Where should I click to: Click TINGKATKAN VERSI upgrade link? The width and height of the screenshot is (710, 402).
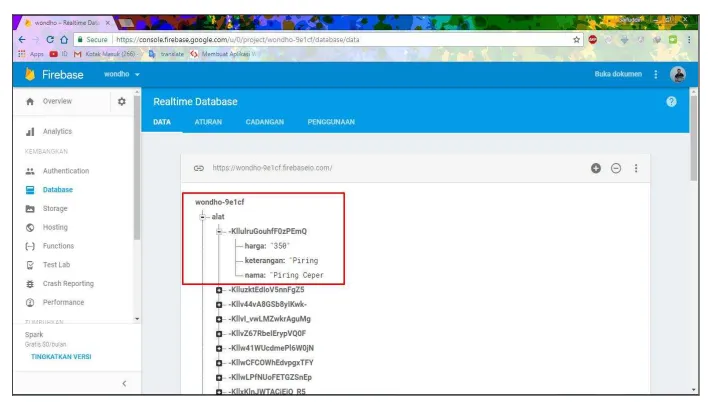click(61, 357)
